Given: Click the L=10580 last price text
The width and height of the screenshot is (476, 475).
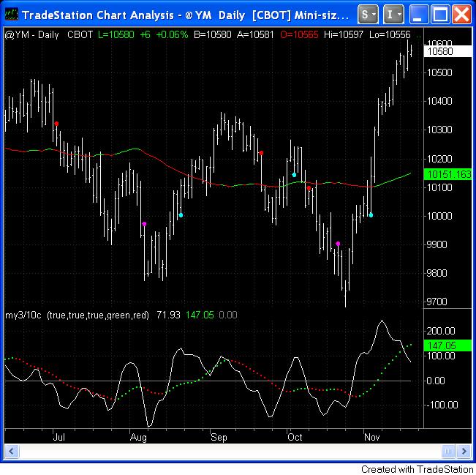Looking at the screenshot, I should (x=116, y=34).
